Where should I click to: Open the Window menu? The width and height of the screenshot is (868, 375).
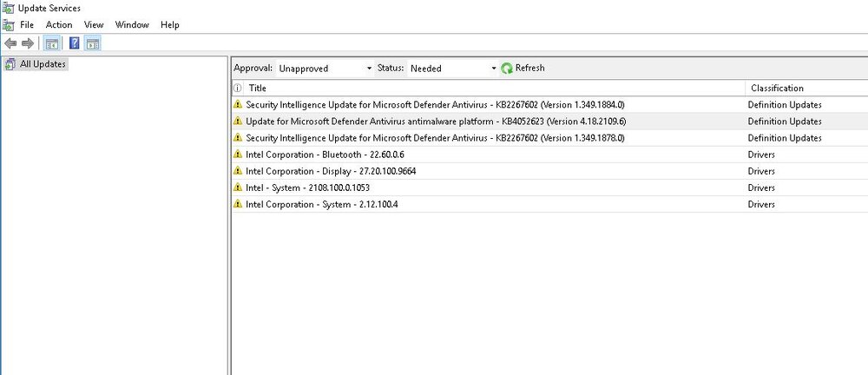(132, 25)
